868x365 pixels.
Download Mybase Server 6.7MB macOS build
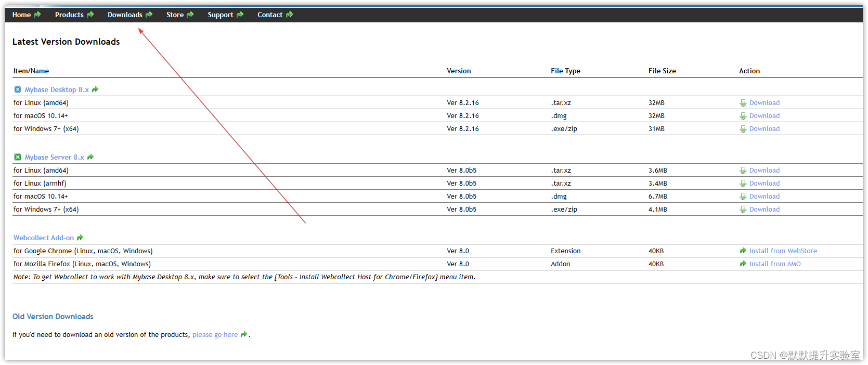pyautogui.click(x=765, y=196)
